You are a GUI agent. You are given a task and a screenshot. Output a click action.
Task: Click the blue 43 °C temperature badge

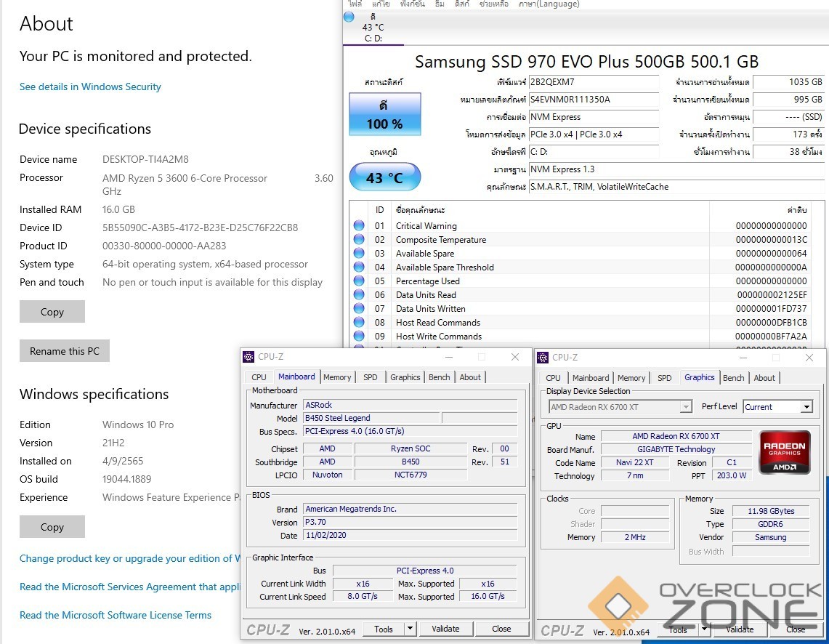[384, 177]
